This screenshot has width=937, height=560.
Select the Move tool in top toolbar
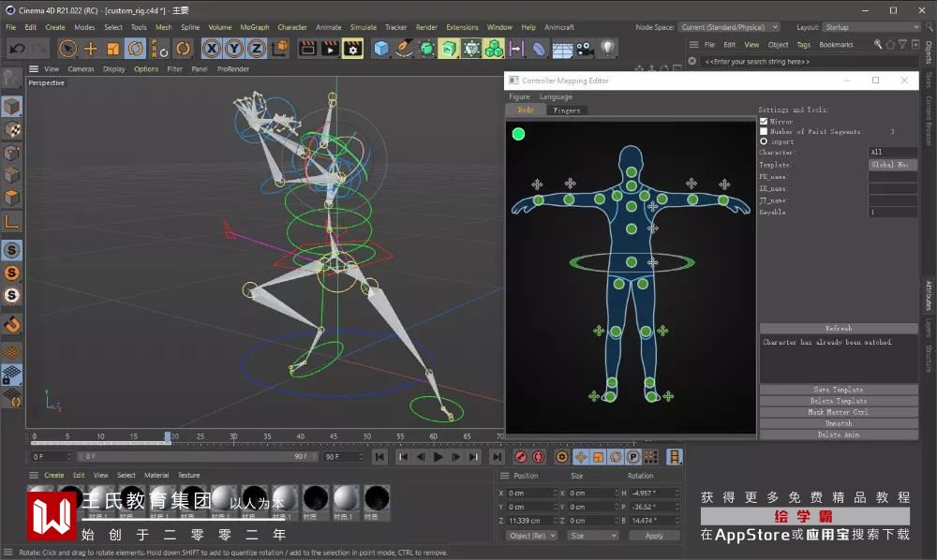91,48
